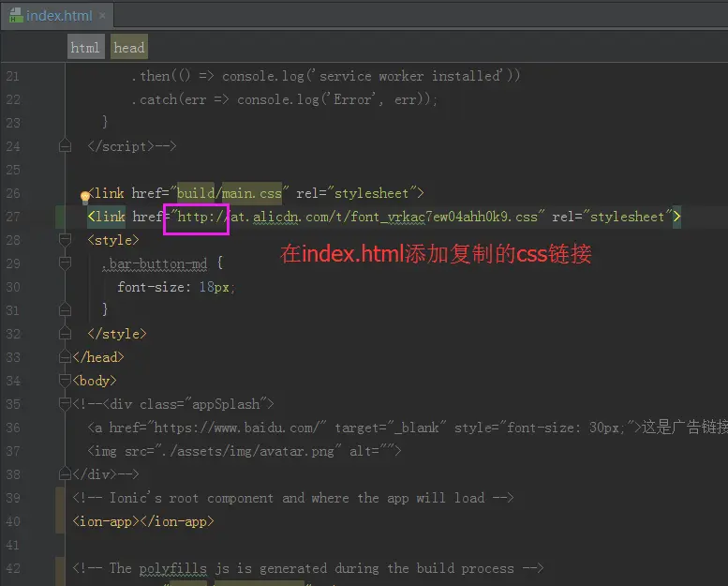Click the <body> tag text

pyautogui.click(x=95, y=381)
